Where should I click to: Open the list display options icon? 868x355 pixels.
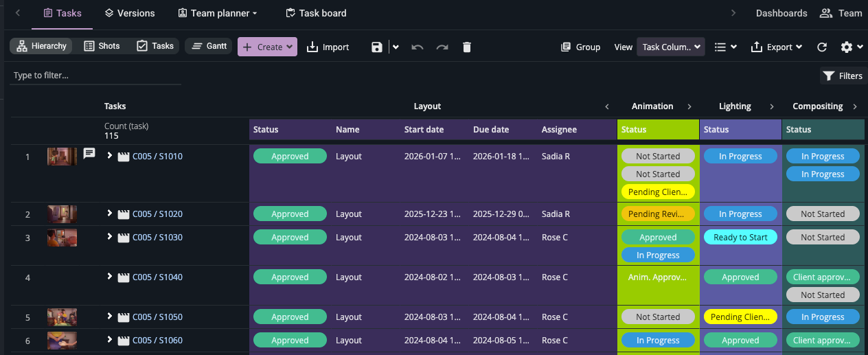(x=725, y=47)
